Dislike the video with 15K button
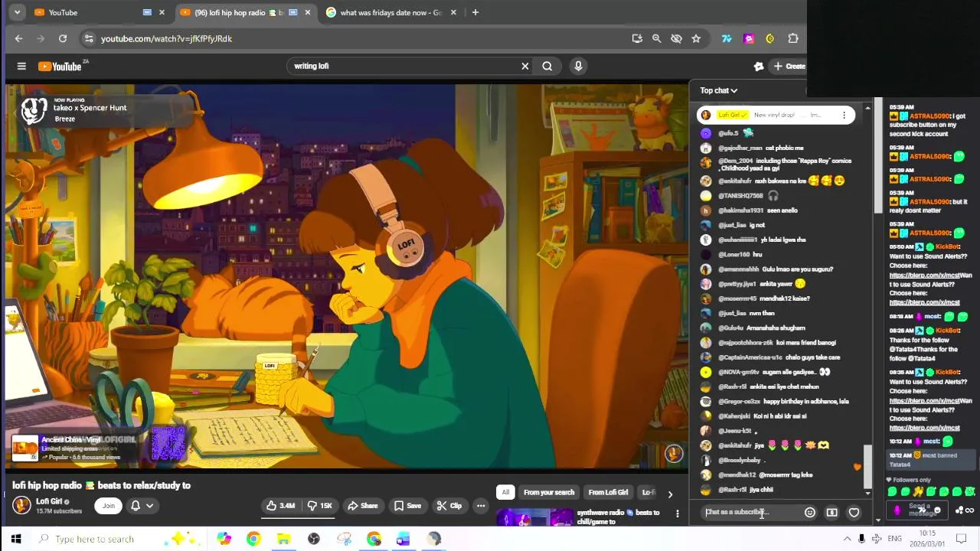This screenshot has height=551, width=980. [x=320, y=506]
